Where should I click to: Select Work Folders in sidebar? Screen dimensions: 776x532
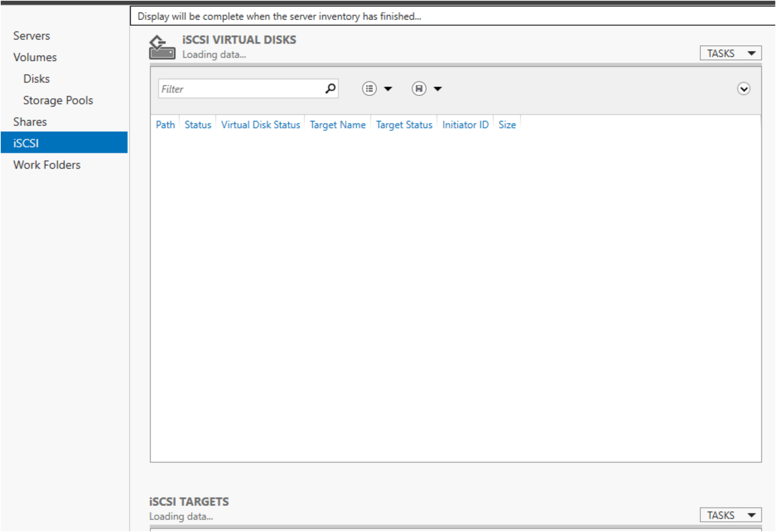tap(47, 165)
